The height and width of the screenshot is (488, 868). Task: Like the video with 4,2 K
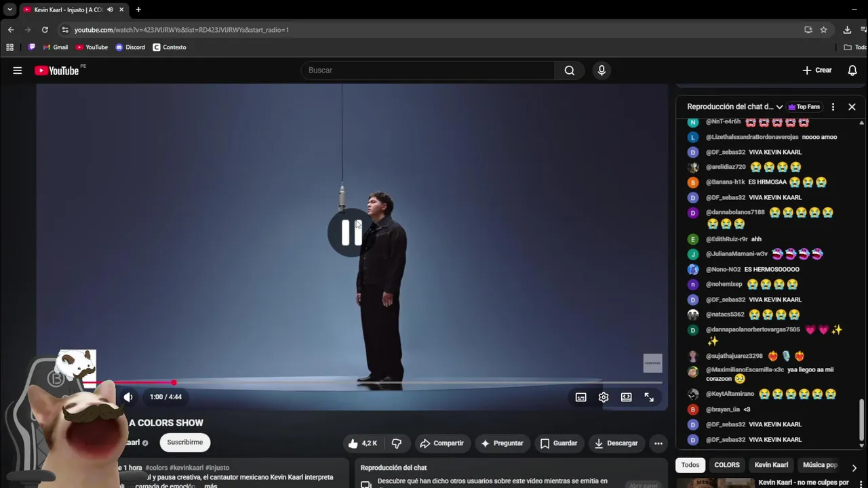pos(363,443)
